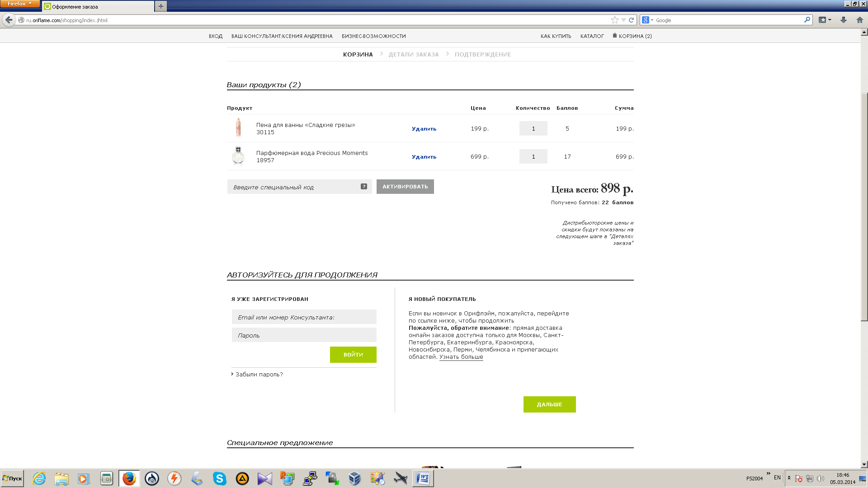Follow the 'Узнать больше' link
This screenshot has height=488, width=868.
click(x=461, y=357)
